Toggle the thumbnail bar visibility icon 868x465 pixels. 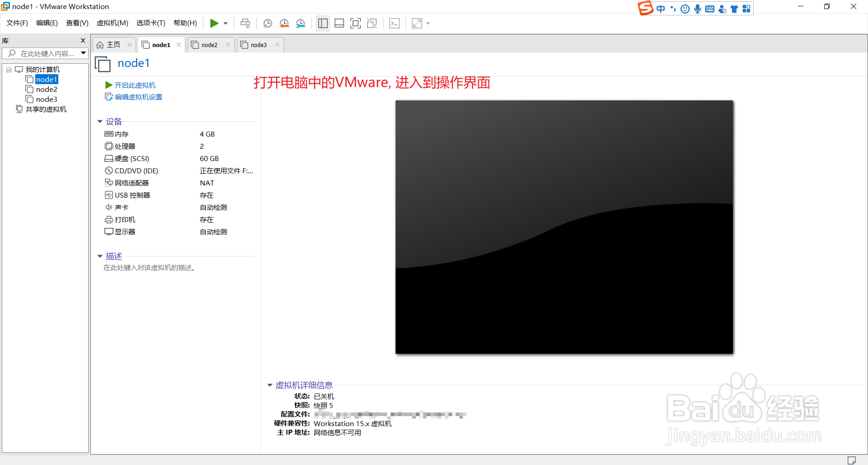339,23
